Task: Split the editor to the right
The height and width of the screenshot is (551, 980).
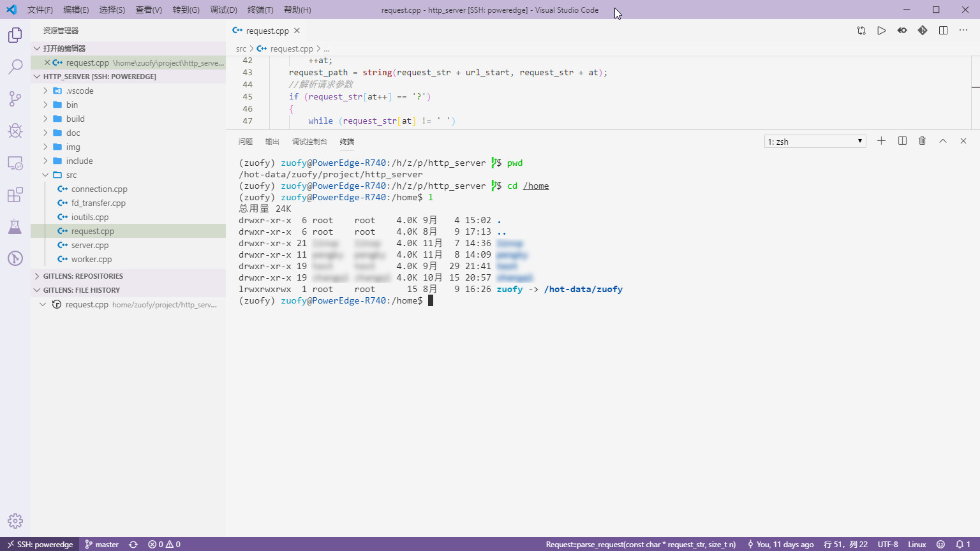Action: pos(943,31)
